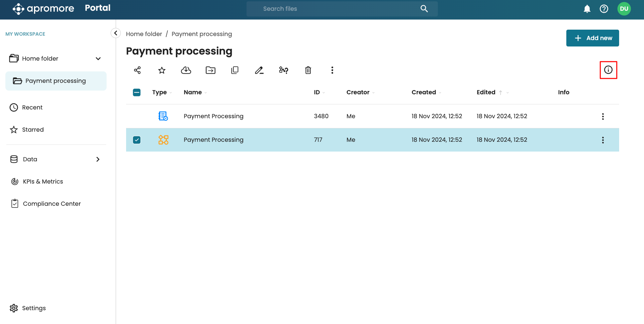Click the move-to-folder icon
This screenshot has width=644, height=324.
(x=211, y=70)
